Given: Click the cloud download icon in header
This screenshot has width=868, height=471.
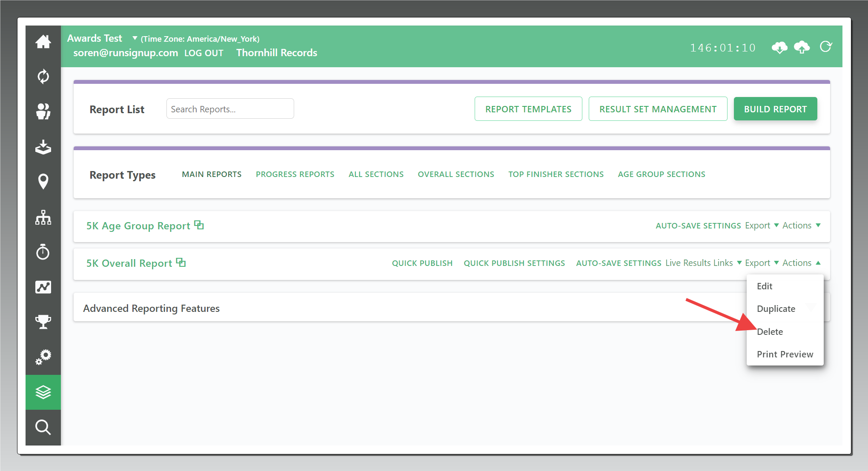Looking at the screenshot, I should (x=779, y=47).
